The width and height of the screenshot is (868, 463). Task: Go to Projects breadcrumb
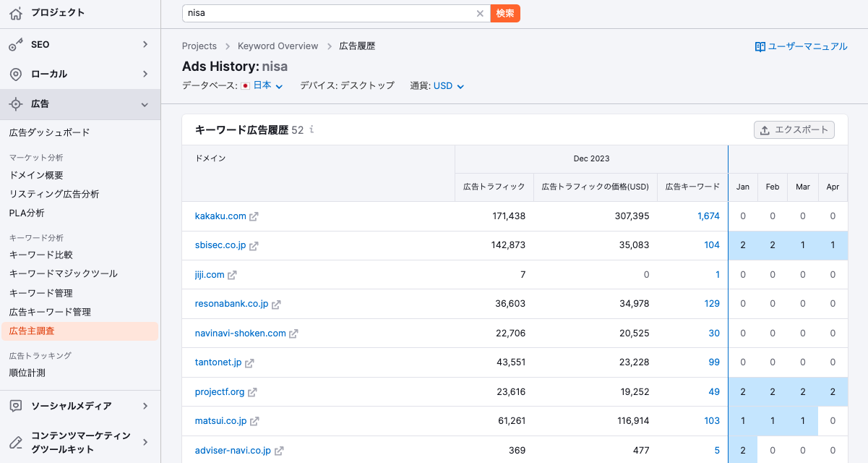coord(199,46)
